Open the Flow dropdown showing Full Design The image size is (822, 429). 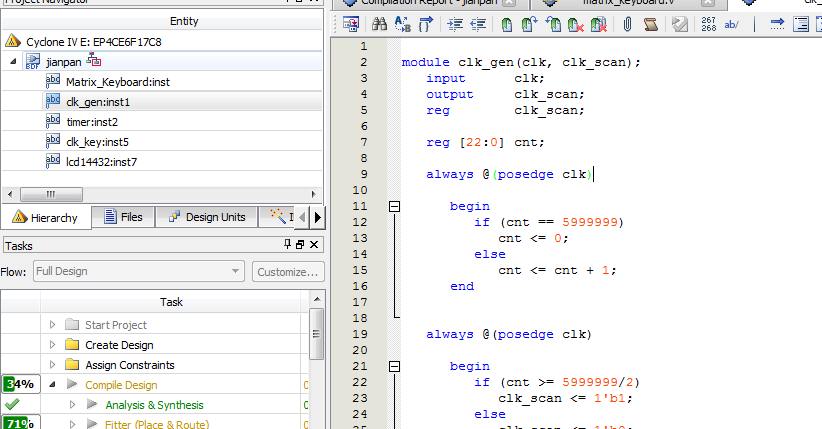137,271
